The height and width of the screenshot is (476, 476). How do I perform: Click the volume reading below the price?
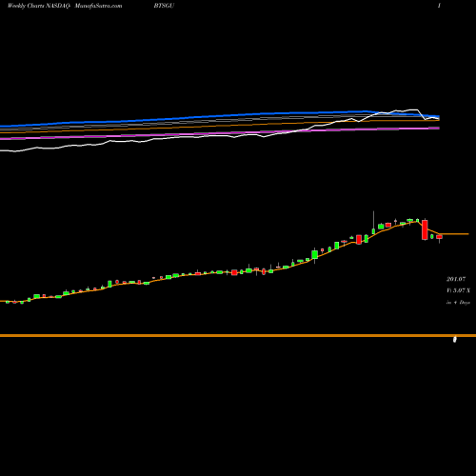pos(458,290)
